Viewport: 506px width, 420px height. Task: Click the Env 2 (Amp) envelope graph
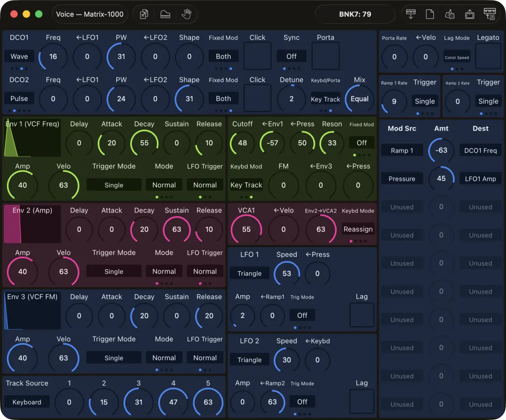(32, 224)
